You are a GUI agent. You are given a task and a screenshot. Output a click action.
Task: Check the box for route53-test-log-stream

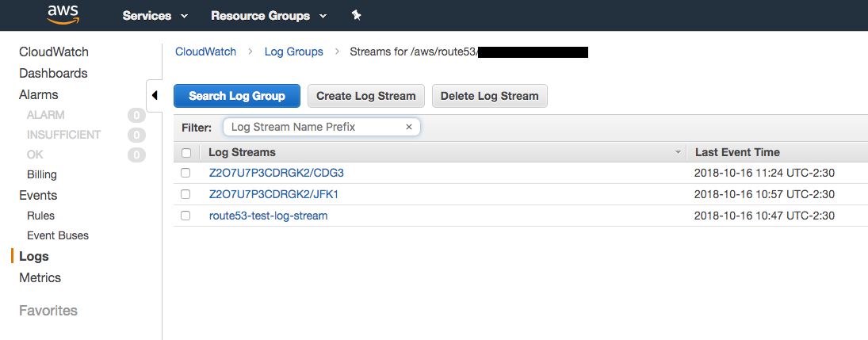pos(185,216)
